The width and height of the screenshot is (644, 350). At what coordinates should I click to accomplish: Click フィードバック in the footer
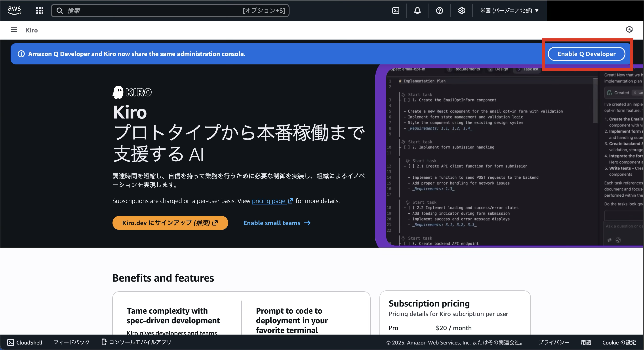(72, 342)
